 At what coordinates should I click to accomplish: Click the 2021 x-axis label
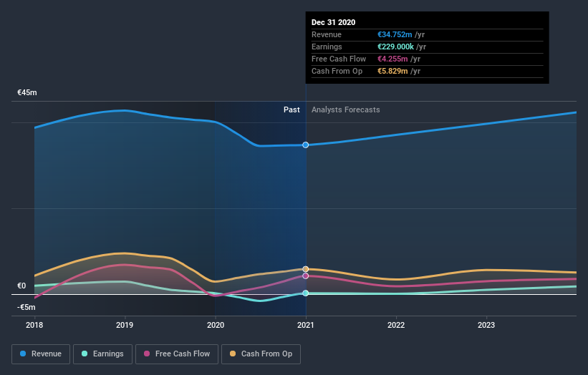coord(306,325)
